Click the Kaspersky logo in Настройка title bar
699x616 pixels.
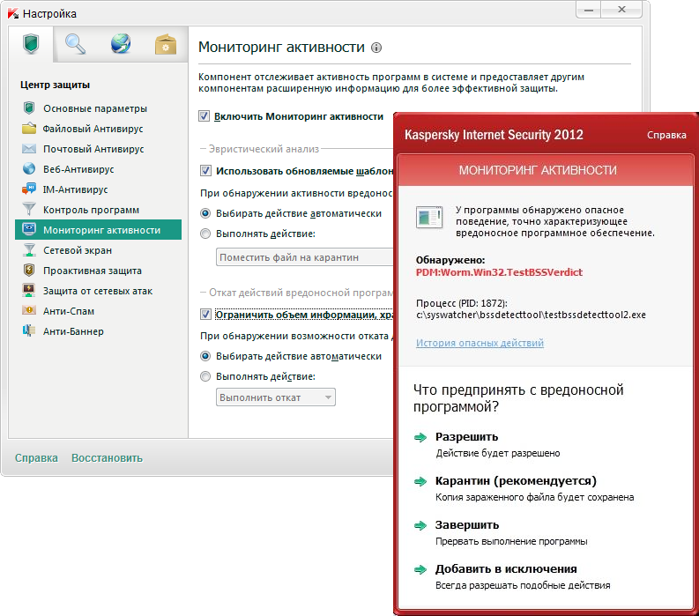point(13,13)
